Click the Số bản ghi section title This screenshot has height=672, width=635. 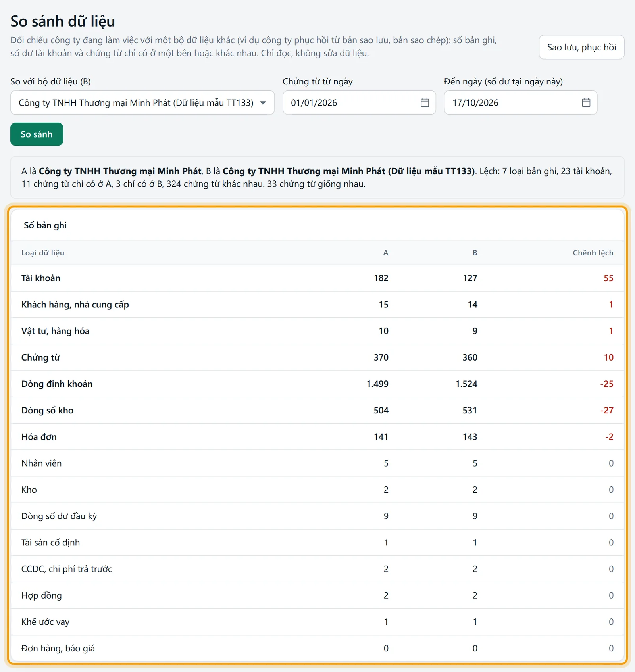pyautogui.click(x=45, y=225)
